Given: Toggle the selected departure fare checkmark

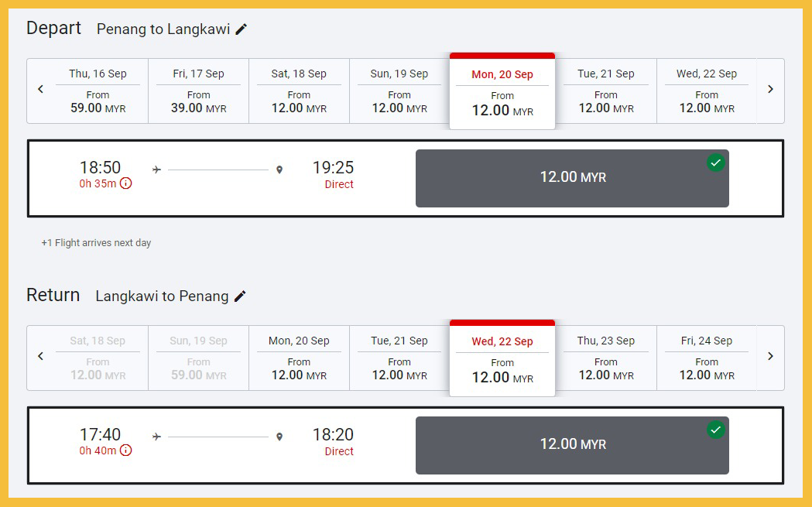Looking at the screenshot, I should tap(716, 163).
